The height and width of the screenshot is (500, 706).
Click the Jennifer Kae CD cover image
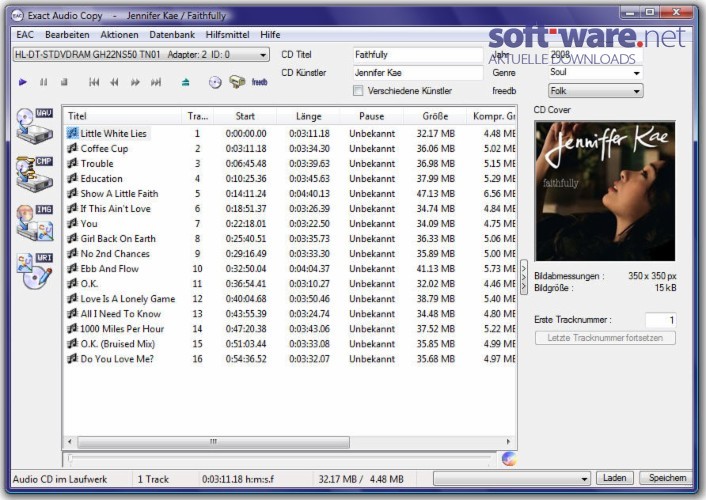point(605,191)
